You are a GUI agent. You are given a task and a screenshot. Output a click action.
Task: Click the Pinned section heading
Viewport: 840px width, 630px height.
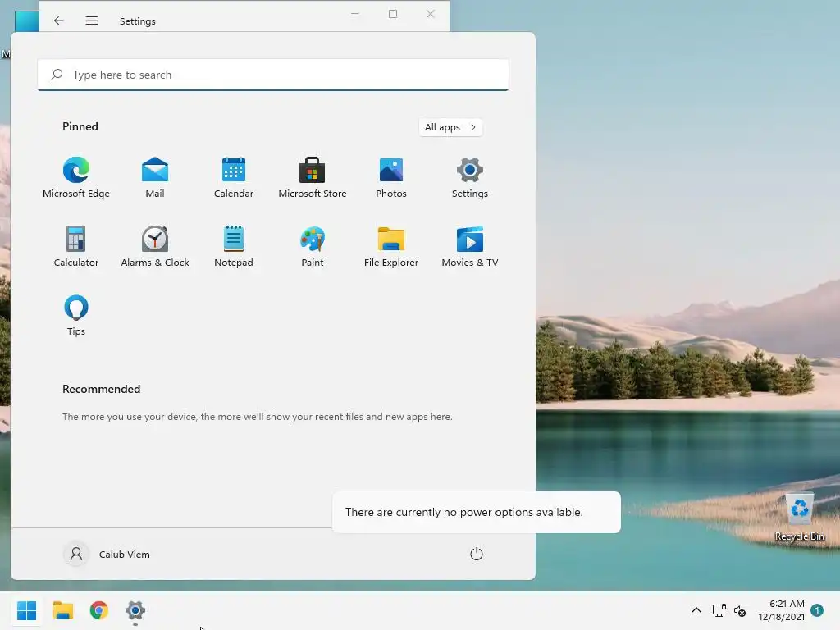(x=80, y=126)
